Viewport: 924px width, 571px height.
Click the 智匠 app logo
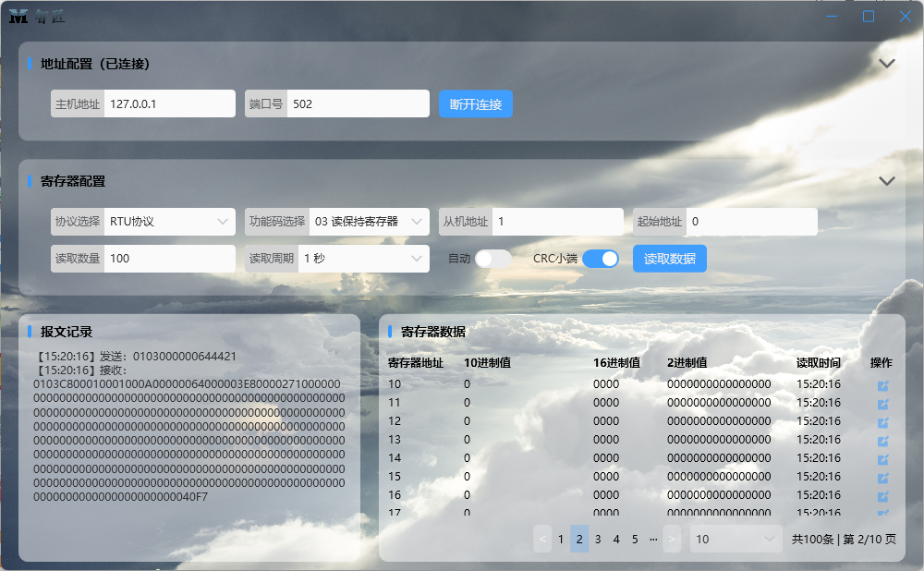point(22,16)
